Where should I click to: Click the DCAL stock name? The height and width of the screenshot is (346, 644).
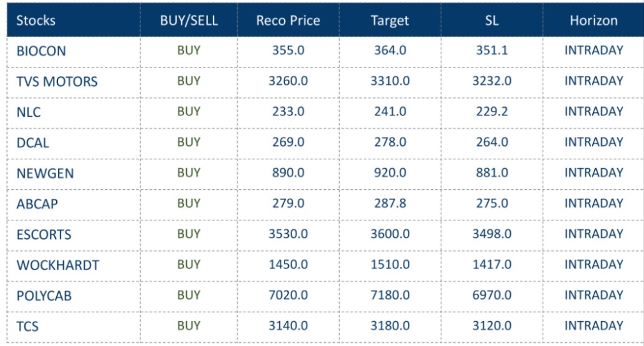pos(33,143)
